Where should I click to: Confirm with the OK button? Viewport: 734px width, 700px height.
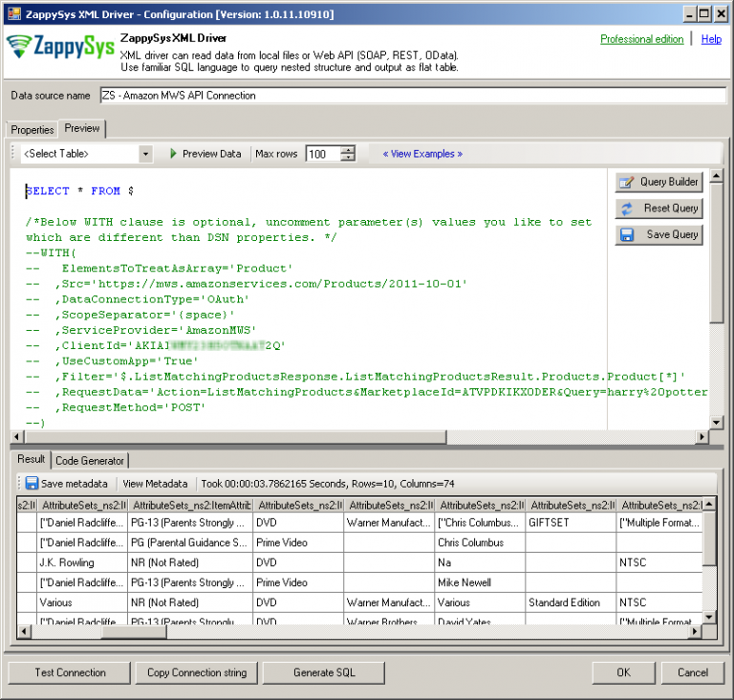pyautogui.click(x=623, y=672)
